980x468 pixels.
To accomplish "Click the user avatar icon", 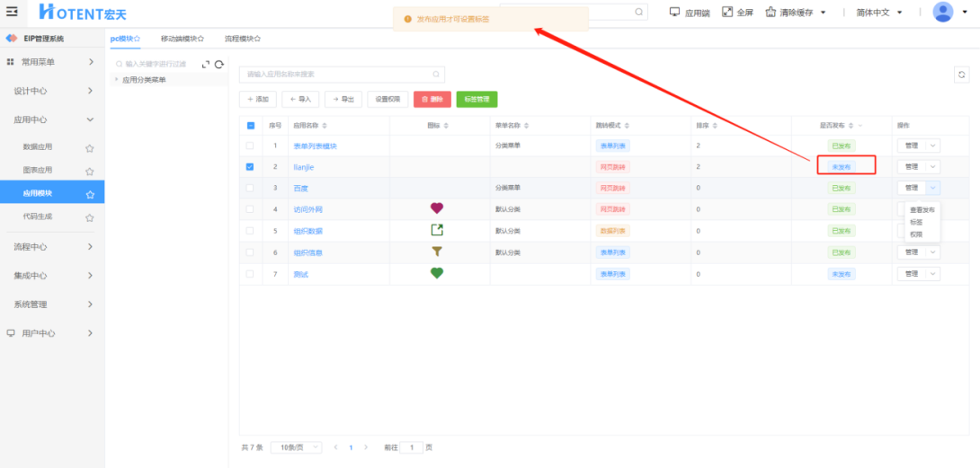I will [x=942, y=12].
